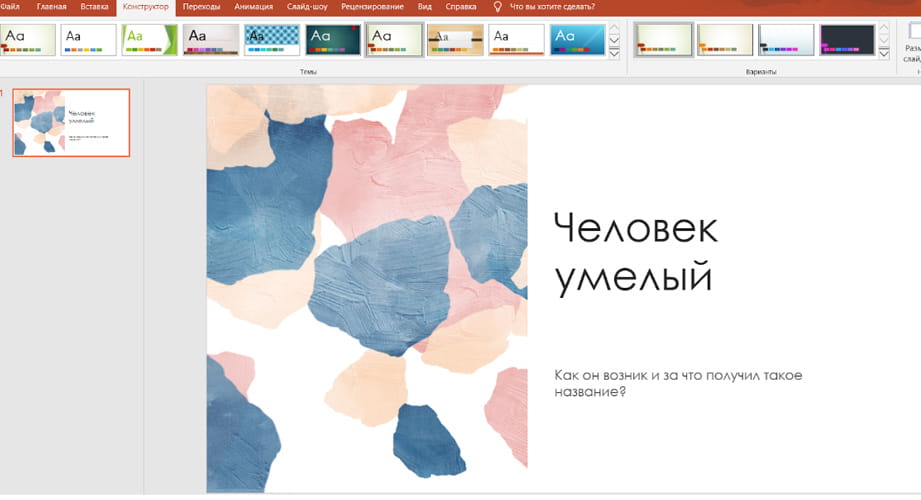921x500 pixels.
Task: Expand the Variants gallery dropdown
Action: pos(883,53)
